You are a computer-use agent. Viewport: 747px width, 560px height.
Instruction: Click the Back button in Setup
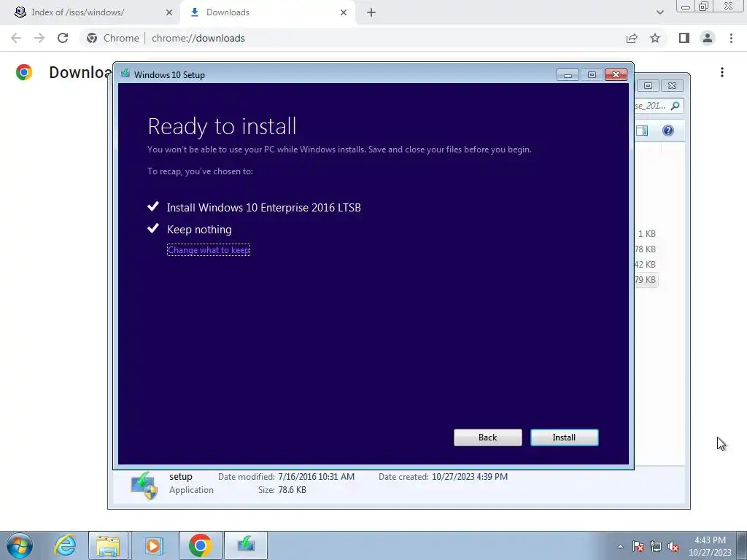487,437
